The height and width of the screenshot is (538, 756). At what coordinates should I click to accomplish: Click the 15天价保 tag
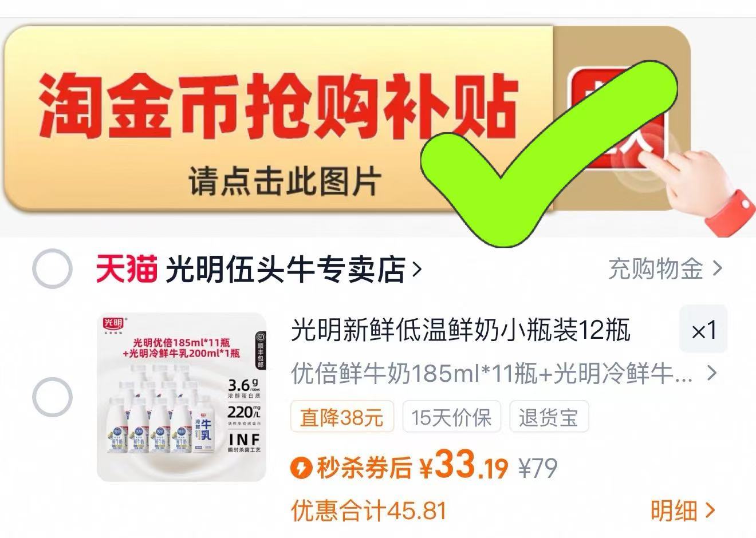tap(452, 417)
